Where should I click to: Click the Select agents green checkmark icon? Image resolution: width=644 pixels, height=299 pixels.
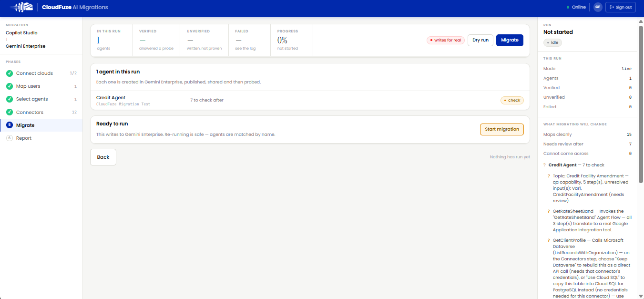pyautogui.click(x=10, y=99)
